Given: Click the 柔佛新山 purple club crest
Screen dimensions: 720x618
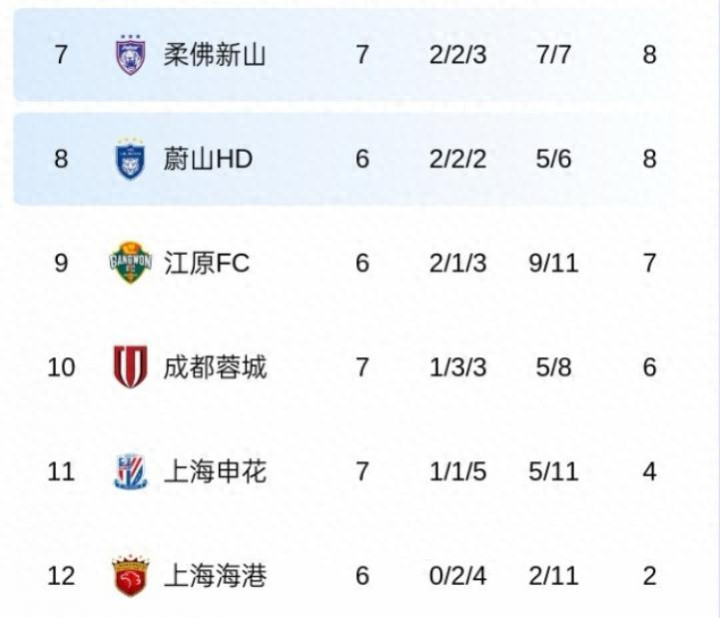Looking at the screenshot, I should [131, 54].
